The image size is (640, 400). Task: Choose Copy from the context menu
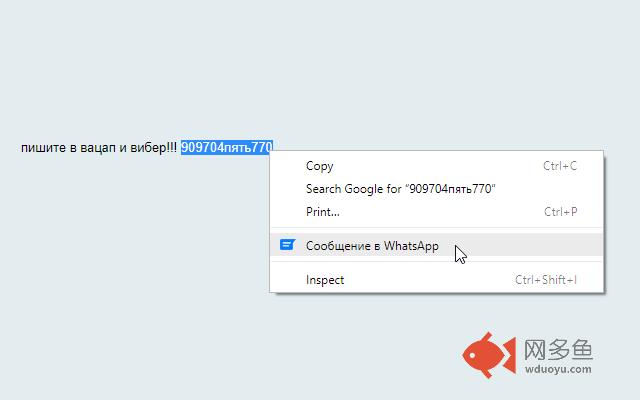[x=437, y=166]
